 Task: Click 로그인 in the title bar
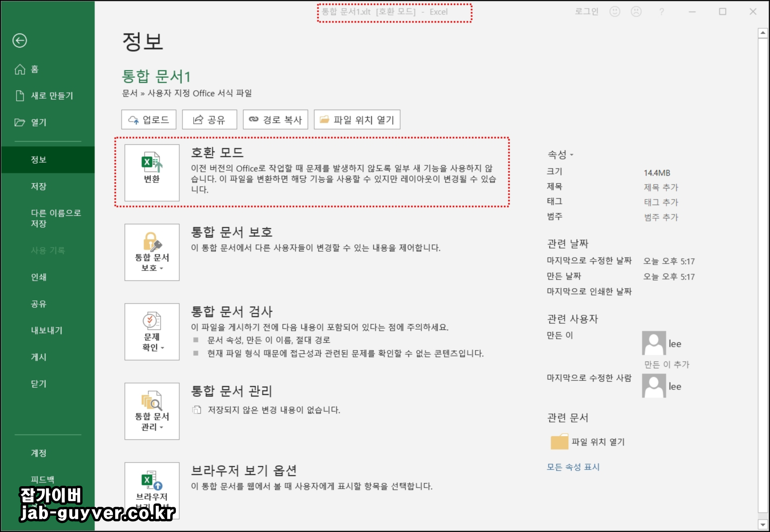pos(586,12)
